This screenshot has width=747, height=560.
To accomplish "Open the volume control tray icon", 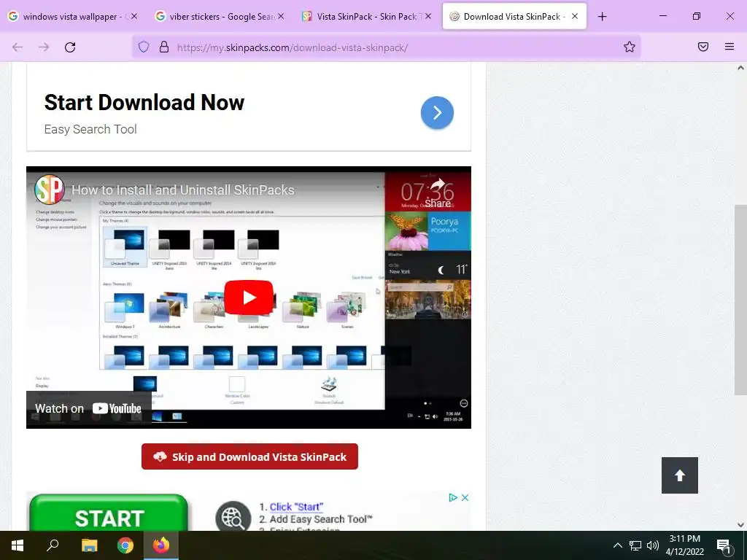I will point(653,545).
